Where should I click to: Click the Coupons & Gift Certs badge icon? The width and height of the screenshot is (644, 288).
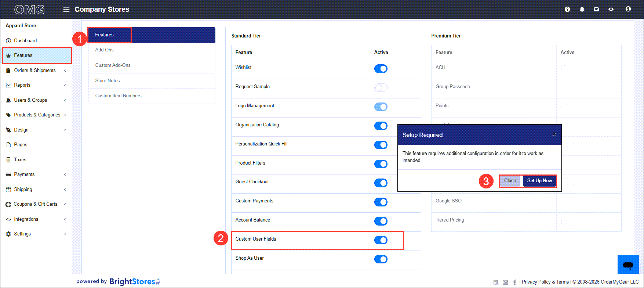8,204
